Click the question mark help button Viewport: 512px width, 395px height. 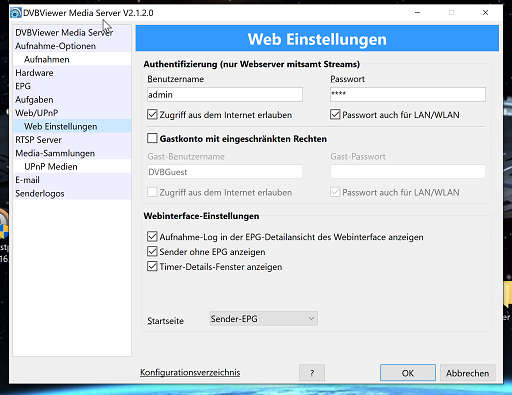coord(312,373)
